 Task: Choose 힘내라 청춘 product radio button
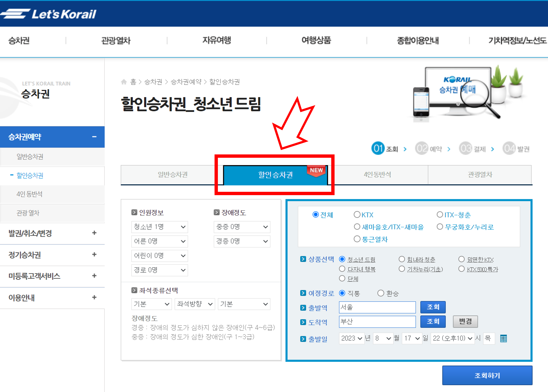pos(402,259)
